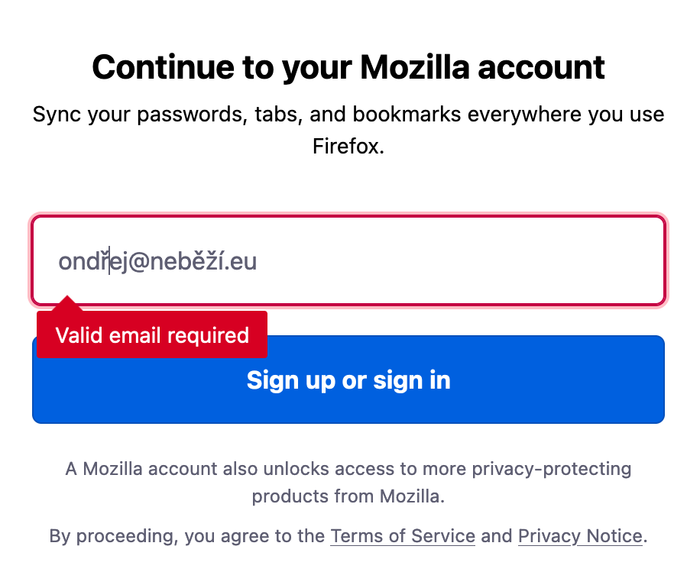Click the Valid email required error tooltip

tap(152, 334)
